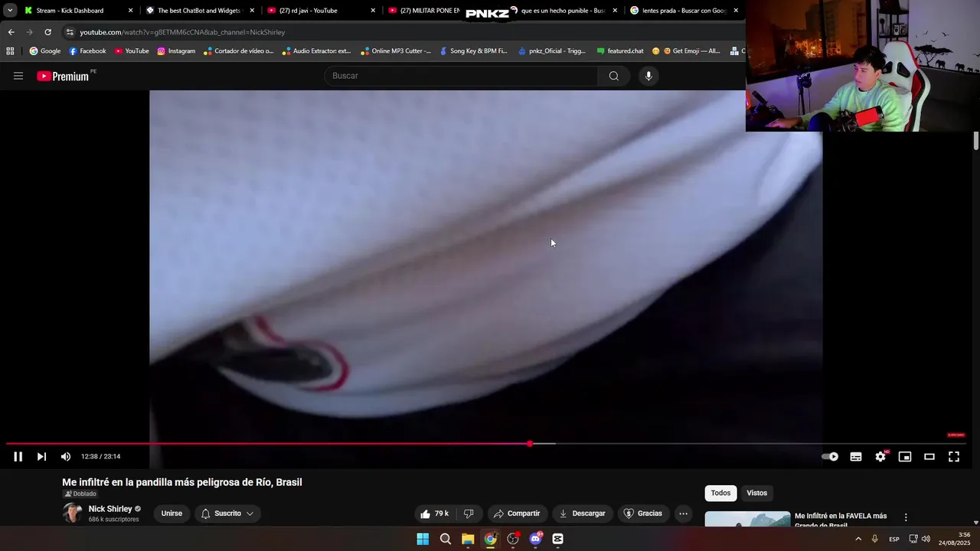Enable theater mode view
Viewport: 980px width, 551px height.
[x=929, y=457]
